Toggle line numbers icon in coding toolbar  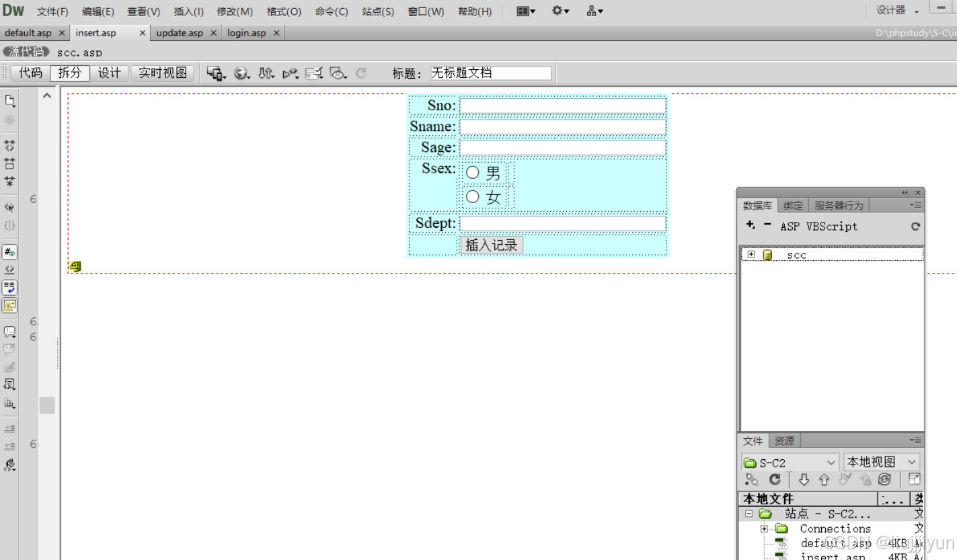click(9, 252)
